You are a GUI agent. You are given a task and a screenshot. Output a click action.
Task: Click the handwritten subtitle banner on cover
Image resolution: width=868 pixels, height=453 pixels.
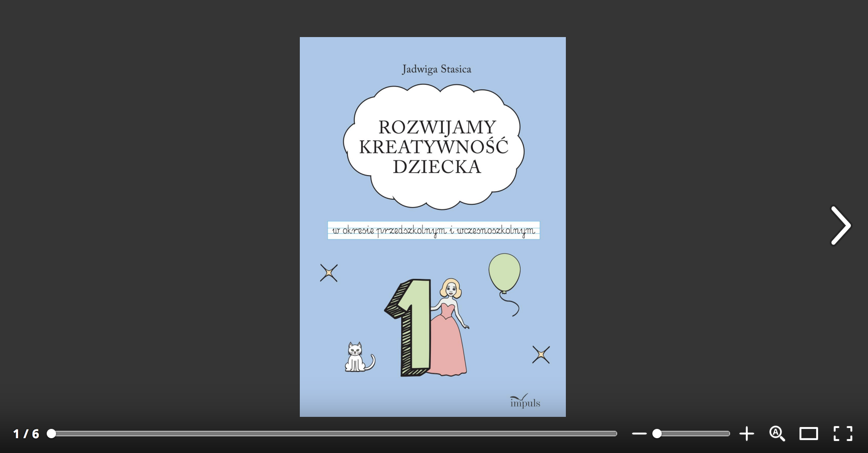pyautogui.click(x=434, y=230)
